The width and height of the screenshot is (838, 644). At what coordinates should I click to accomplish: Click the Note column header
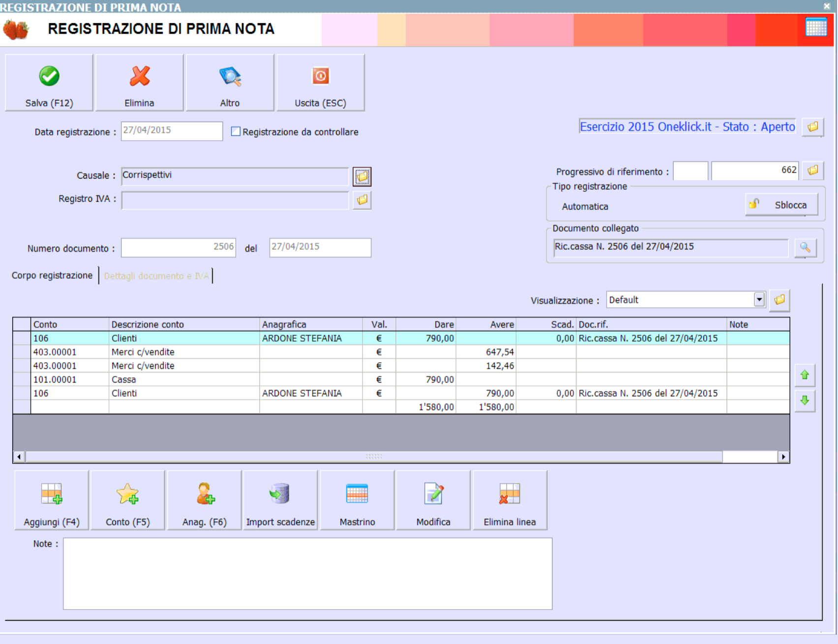point(758,324)
